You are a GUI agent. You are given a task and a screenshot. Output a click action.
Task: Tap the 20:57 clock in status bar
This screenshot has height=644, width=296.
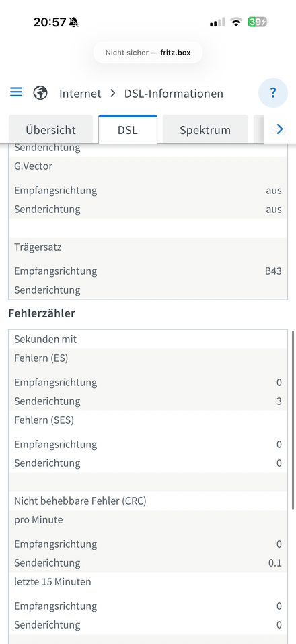point(50,22)
